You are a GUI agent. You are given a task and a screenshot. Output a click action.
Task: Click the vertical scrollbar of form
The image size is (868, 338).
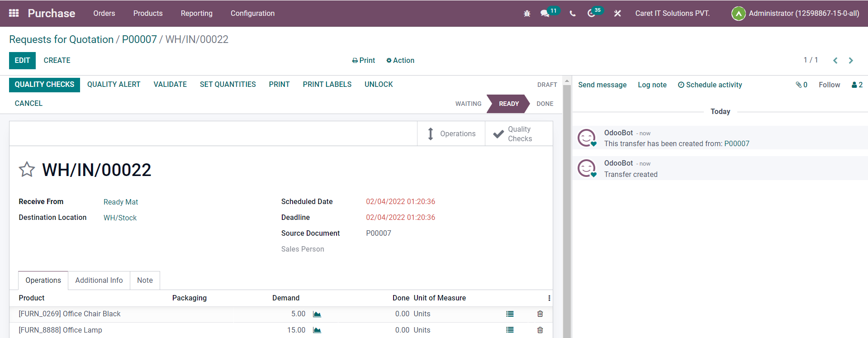click(567, 204)
